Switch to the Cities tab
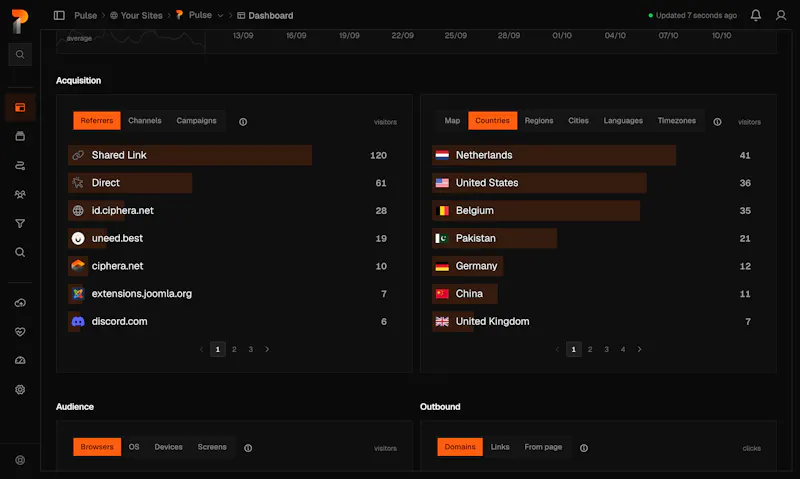This screenshot has height=479, width=800. tap(579, 121)
